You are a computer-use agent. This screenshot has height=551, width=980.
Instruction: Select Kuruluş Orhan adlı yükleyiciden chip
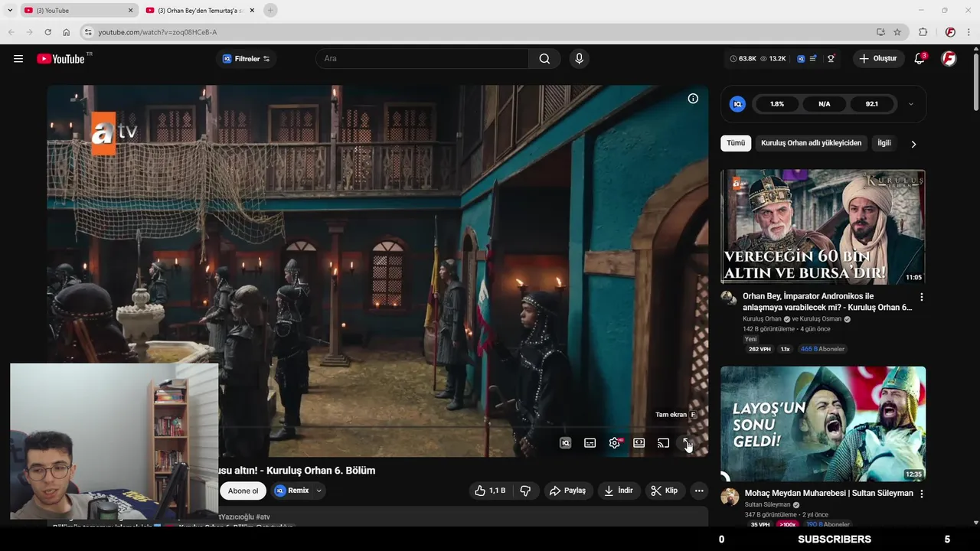[812, 143]
